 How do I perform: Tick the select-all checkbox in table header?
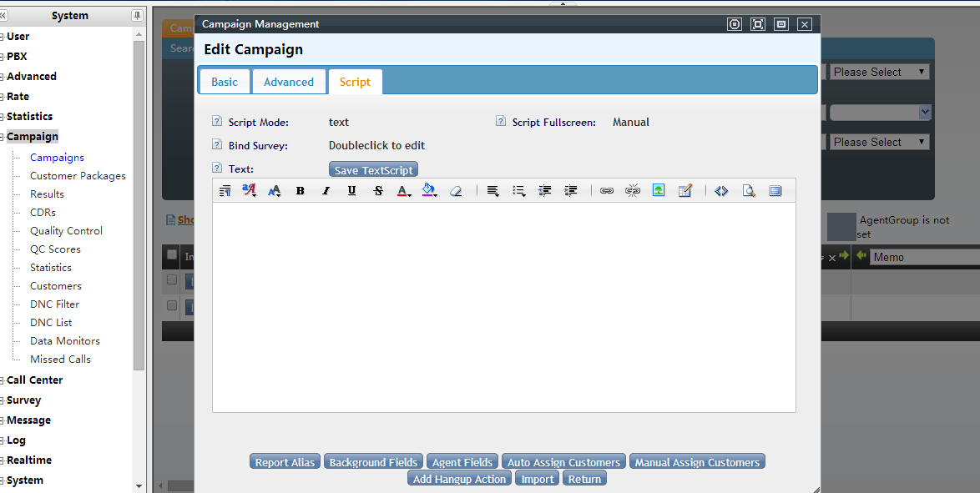pyautogui.click(x=172, y=254)
